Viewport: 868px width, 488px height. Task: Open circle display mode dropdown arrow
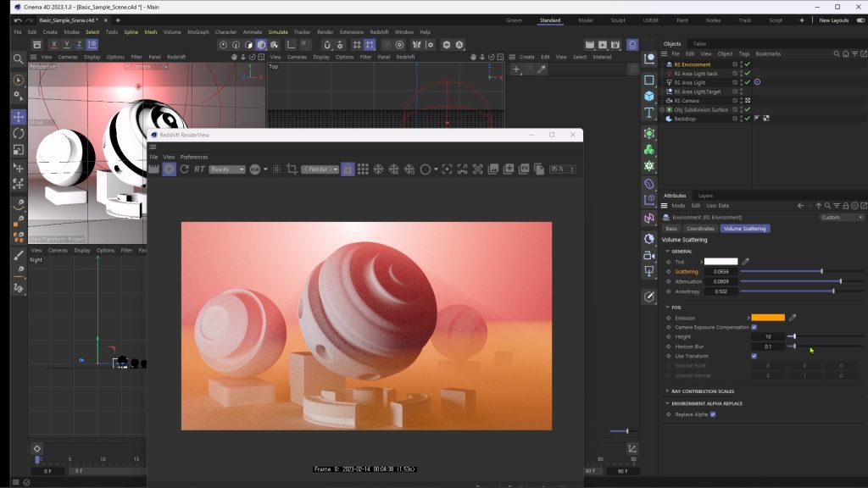coord(437,169)
